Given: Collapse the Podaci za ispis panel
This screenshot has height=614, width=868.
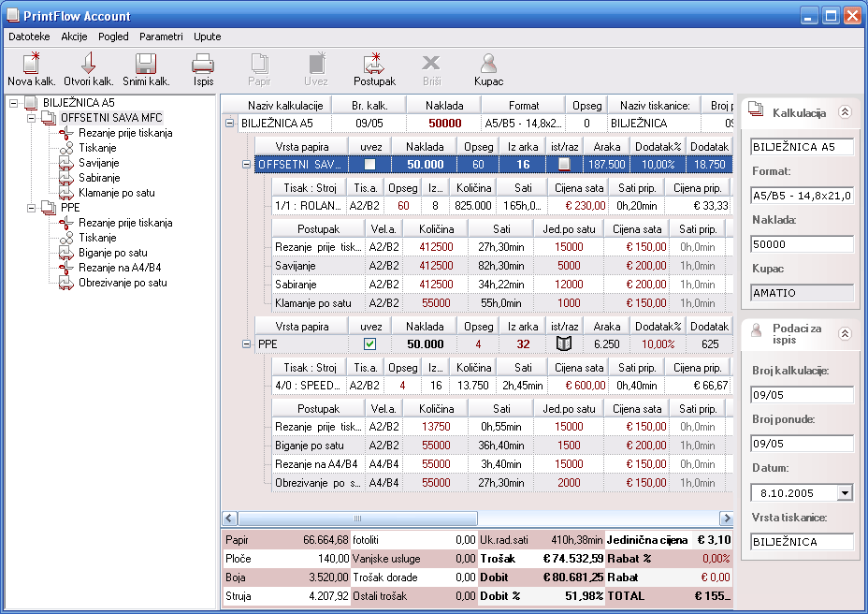Looking at the screenshot, I should tap(845, 333).
